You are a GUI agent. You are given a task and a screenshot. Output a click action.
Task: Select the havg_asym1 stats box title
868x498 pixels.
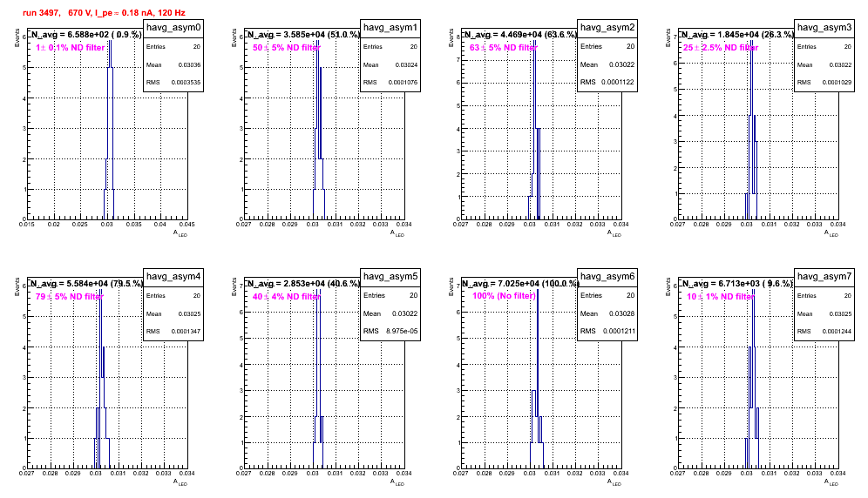coord(390,28)
